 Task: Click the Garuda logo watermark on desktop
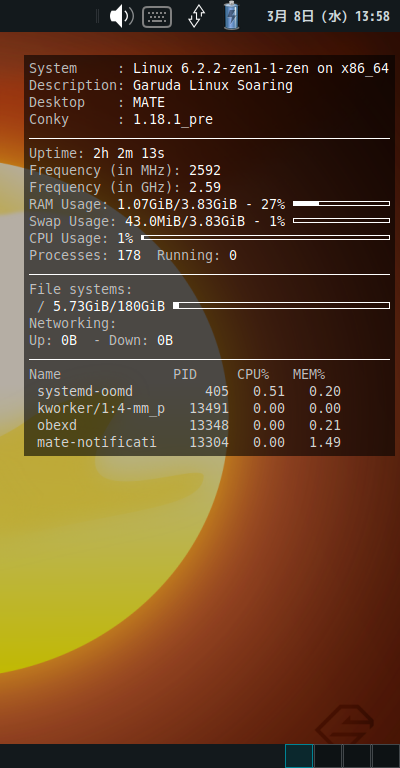[x=345, y=724]
